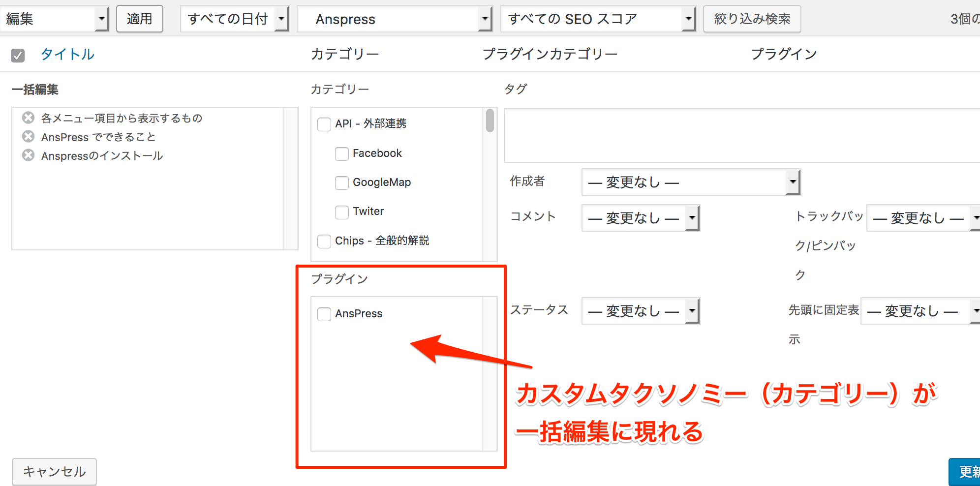Toggle the select-all checkbox beside タイトル
Screen dimensions: 980x486
click(x=18, y=55)
